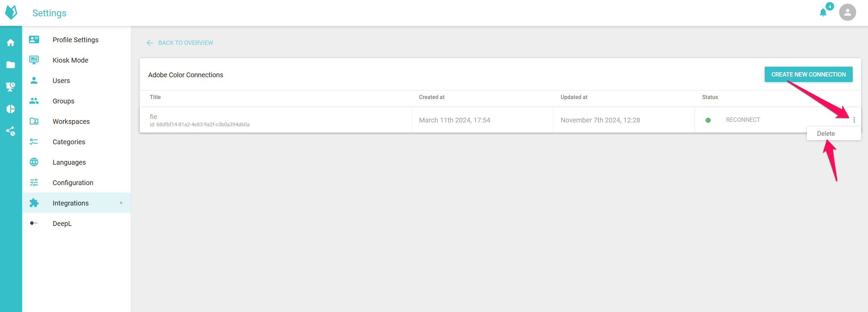Screen dimensions: 868x312
Task: Open the three-dot menu for the fie connection
Action: click(854, 120)
